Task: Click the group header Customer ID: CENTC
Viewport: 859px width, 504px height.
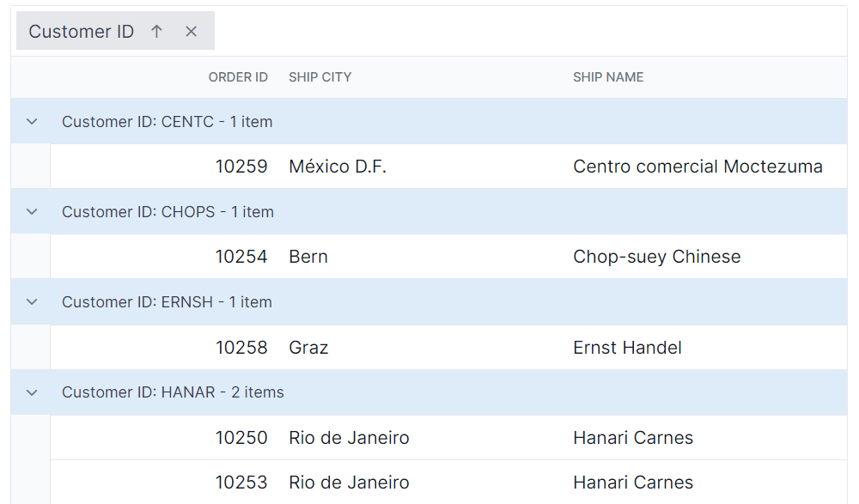Action: pyautogui.click(x=166, y=121)
